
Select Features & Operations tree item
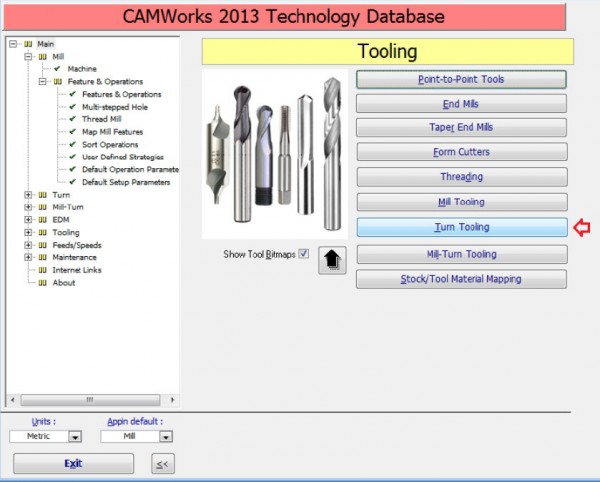(122, 94)
